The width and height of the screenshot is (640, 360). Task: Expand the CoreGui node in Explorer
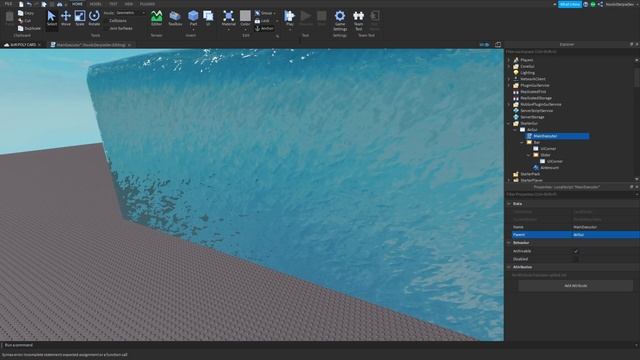coord(509,66)
